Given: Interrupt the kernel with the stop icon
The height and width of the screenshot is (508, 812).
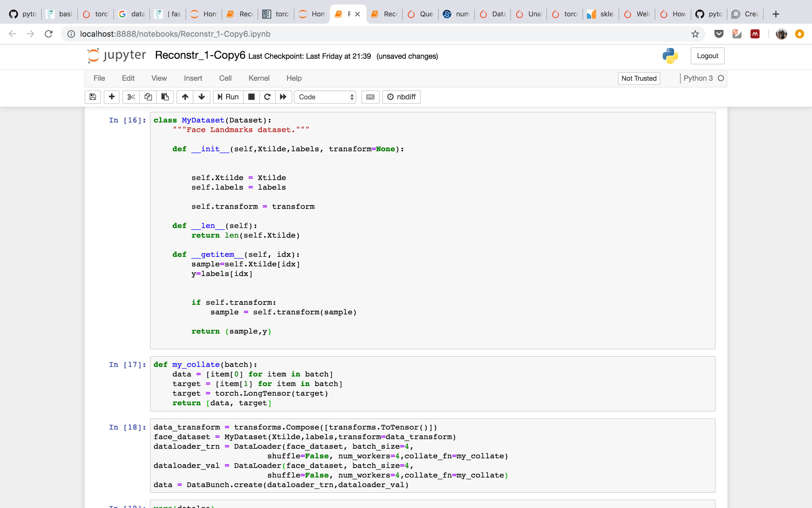Looking at the screenshot, I should pyautogui.click(x=251, y=97).
